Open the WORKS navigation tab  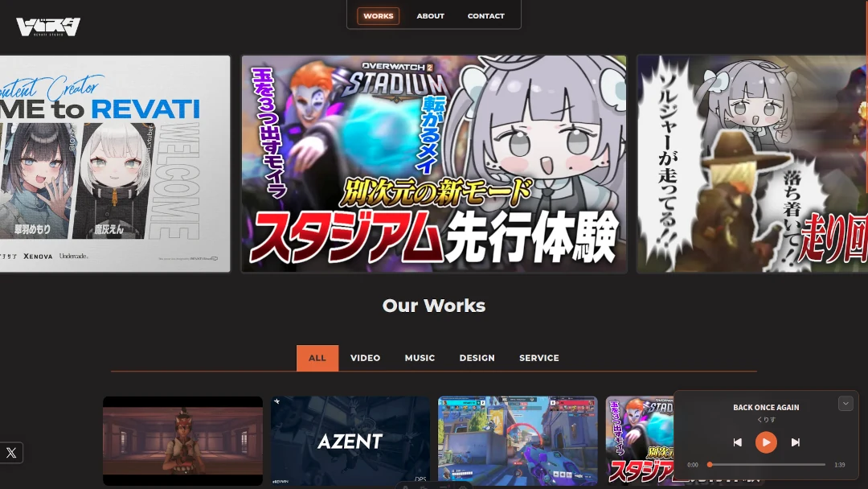pos(378,16)
